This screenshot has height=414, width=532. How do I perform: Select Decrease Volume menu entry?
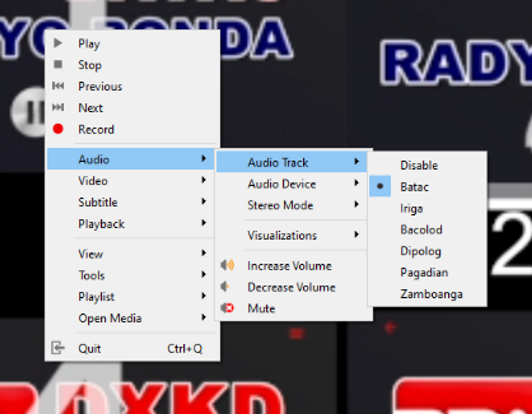tap(292, 287)
